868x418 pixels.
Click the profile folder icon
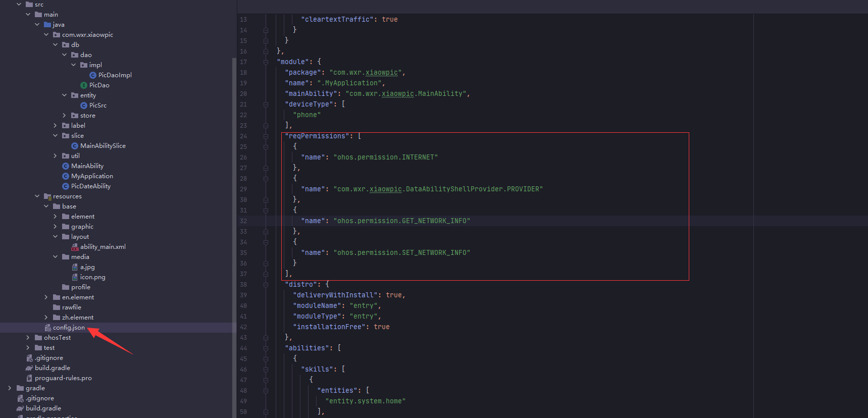tap(66, 287)
